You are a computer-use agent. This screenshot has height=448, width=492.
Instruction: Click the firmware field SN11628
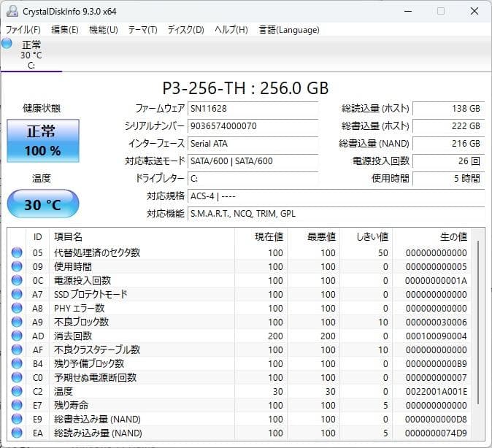click(x=253, y=109)
